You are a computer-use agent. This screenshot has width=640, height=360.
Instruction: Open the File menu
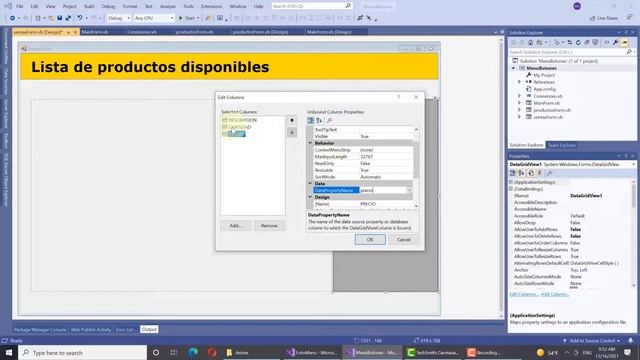point(19,7)
